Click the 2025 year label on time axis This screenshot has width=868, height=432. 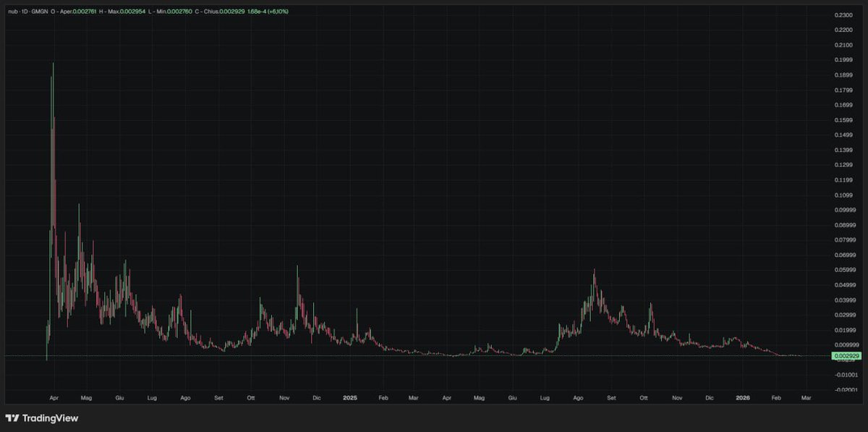click(350, 398)
